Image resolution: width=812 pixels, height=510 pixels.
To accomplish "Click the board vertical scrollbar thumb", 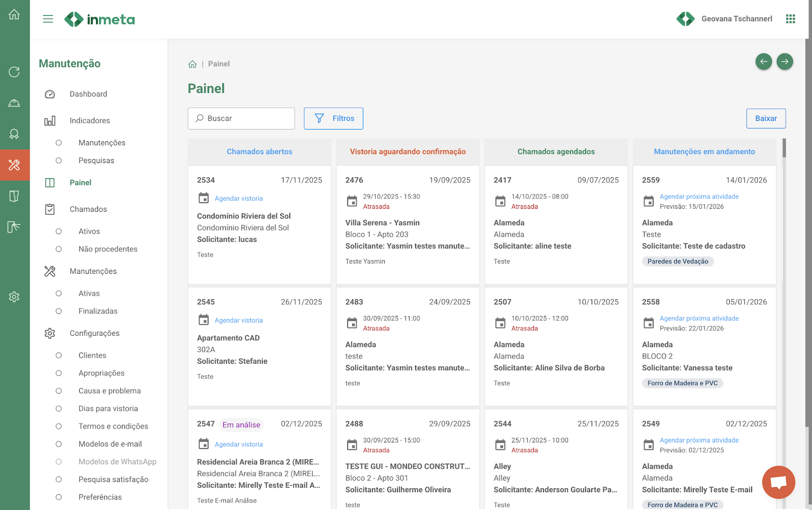I will (x=784, y=148).
